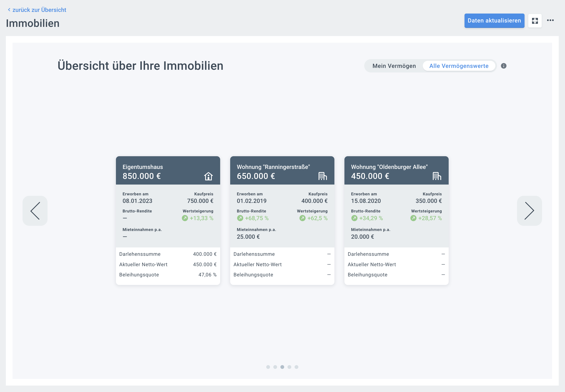
Task: Open the Wohnung "Ranningerstraße" card title
Action: pos(273,167)
